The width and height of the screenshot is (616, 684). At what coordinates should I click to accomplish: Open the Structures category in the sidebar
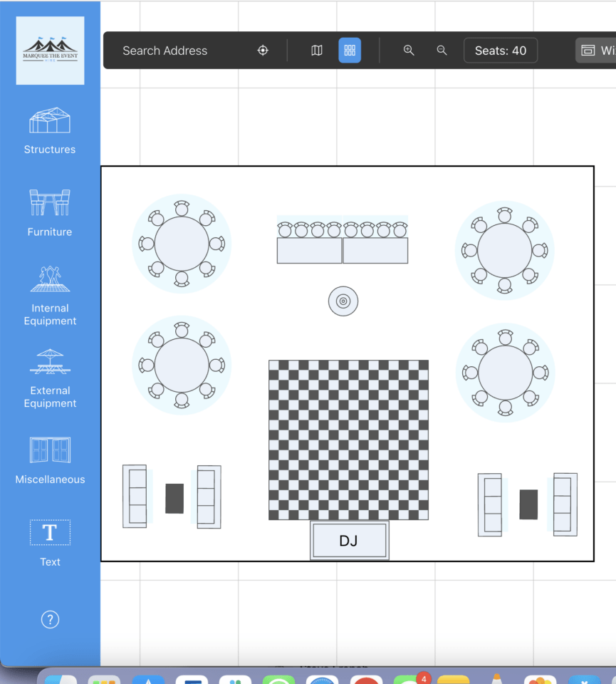[50, 130]
